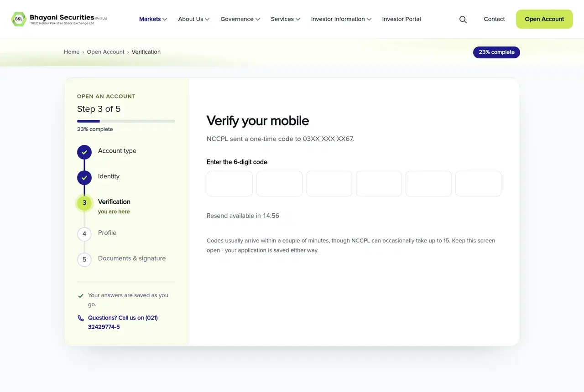Focus the sixth code digit box
The width and height of the screenshot is (584, 392).
pyautogui.click(x=478, y=184)
